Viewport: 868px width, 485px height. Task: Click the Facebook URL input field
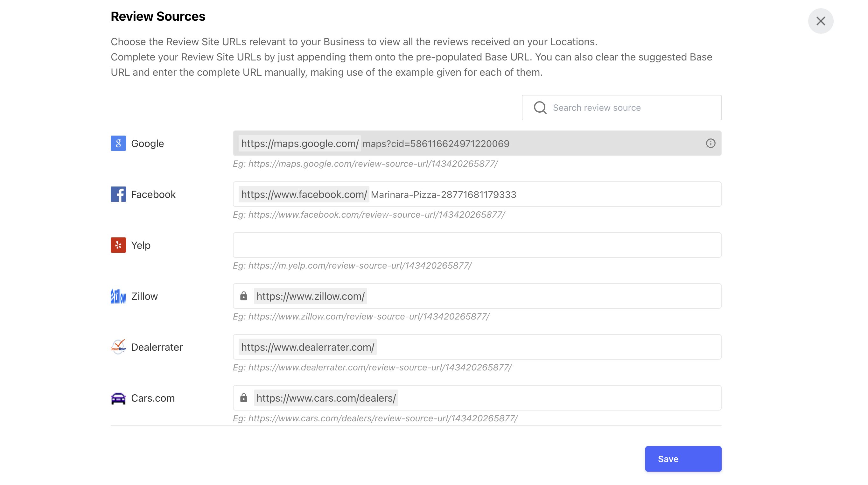coord(477,194)
